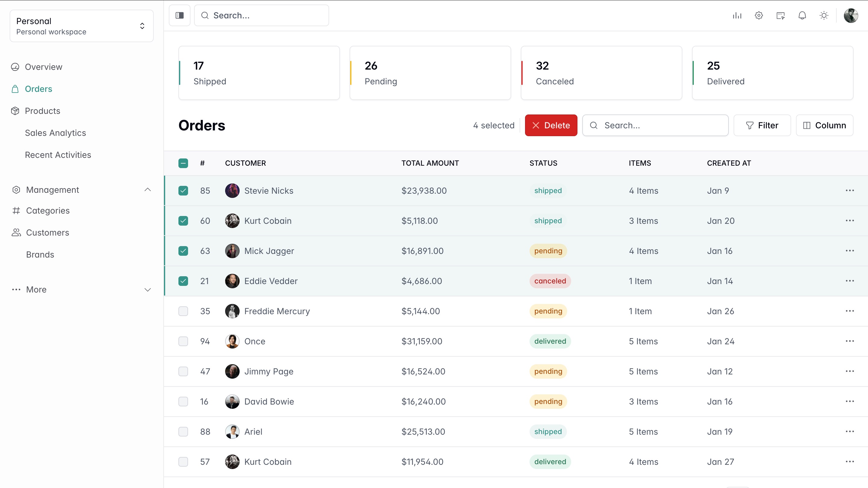Toggle the sidebar panel icon

point(179,15)
